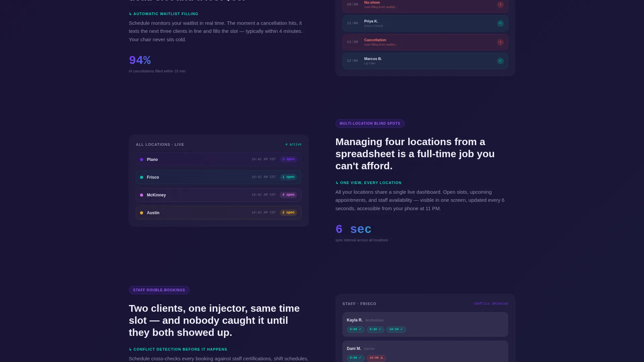Click the Cancellation alert icon at 11:30
This screenshot has height=362, width=644.
(x=500, y=42)
